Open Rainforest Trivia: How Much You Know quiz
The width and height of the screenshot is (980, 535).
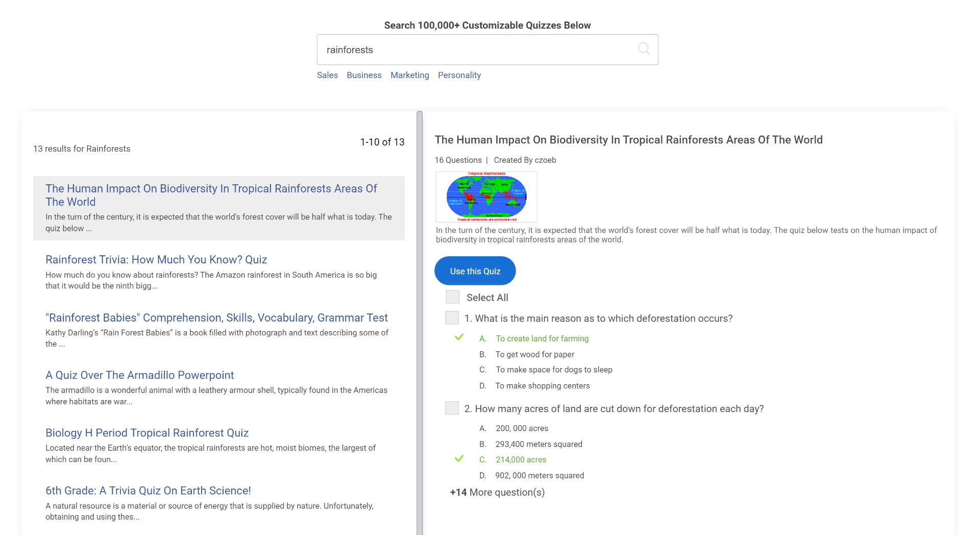pos(156,259)
